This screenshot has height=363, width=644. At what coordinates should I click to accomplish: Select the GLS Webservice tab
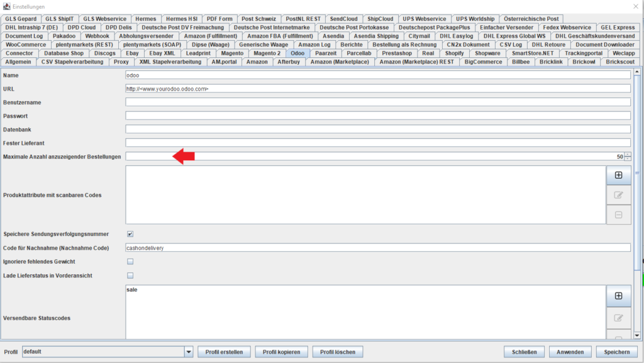105,19
